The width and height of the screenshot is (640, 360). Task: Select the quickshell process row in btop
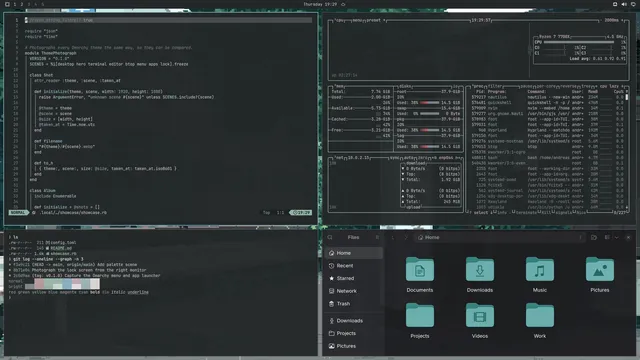(548, 102)
